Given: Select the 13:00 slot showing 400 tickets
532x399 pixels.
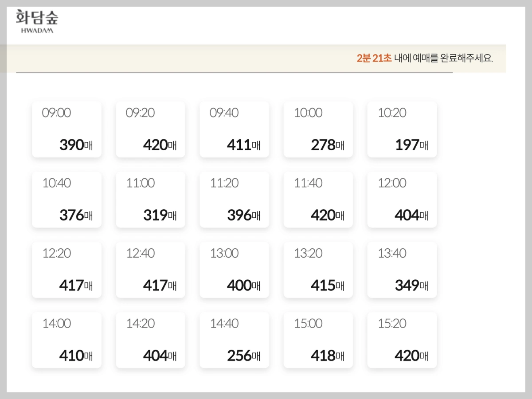Looking at the screenshot, I should pos(234,270).
